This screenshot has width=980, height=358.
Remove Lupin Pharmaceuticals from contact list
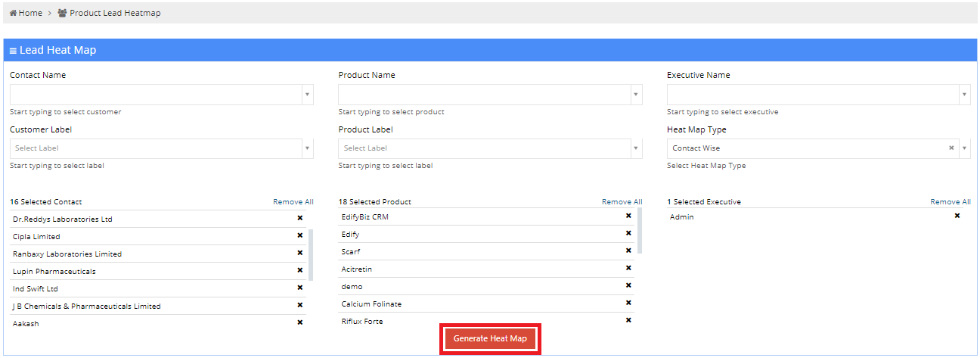(299, 271)
